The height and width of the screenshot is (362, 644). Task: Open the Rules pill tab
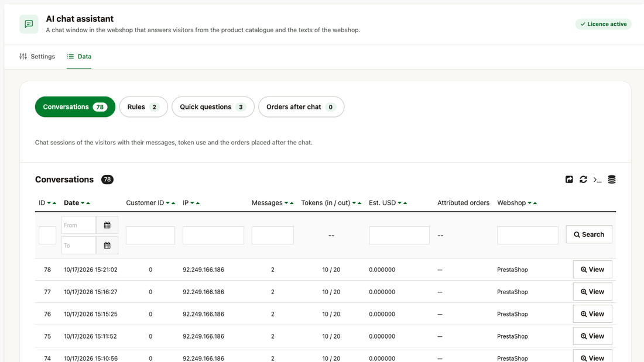pos(143,106)
